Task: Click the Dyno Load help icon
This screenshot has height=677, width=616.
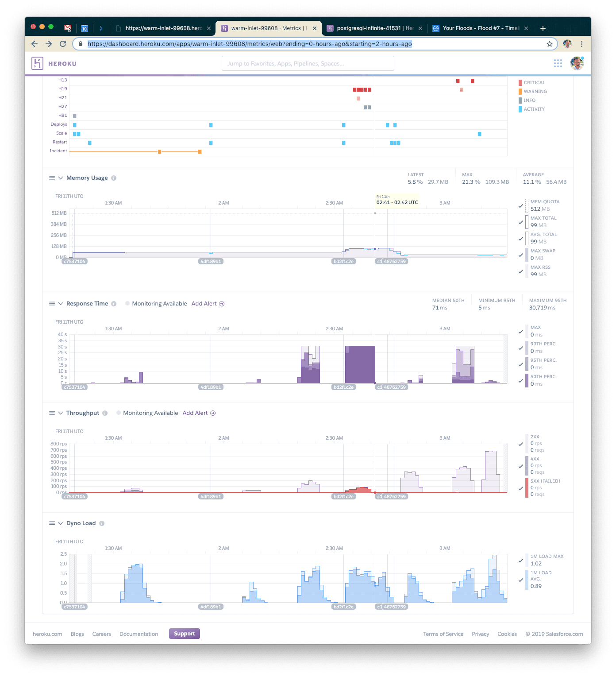Action: click(102, 523)
